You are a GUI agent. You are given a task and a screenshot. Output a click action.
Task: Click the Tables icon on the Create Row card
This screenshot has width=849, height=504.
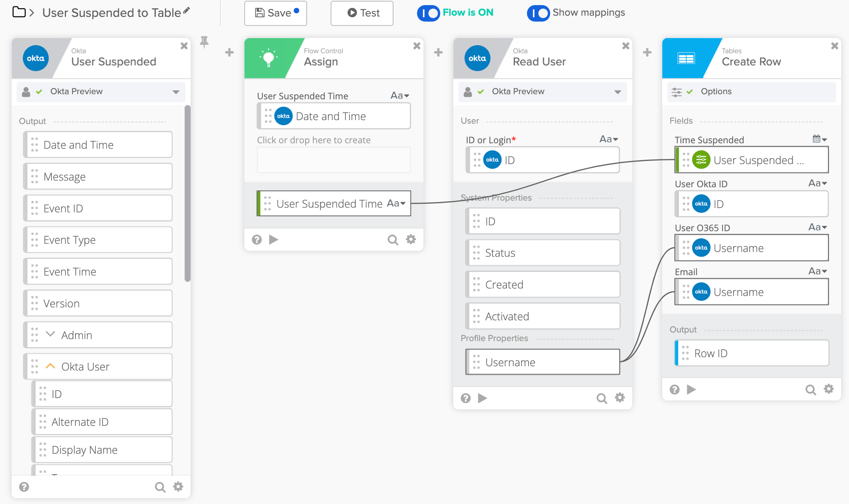pos(687,58)
